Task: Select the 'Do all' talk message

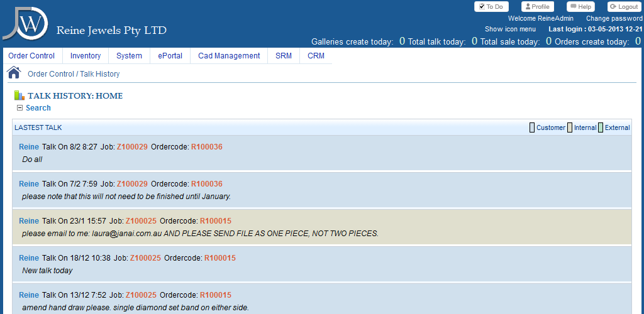Action: pos(32,160)
